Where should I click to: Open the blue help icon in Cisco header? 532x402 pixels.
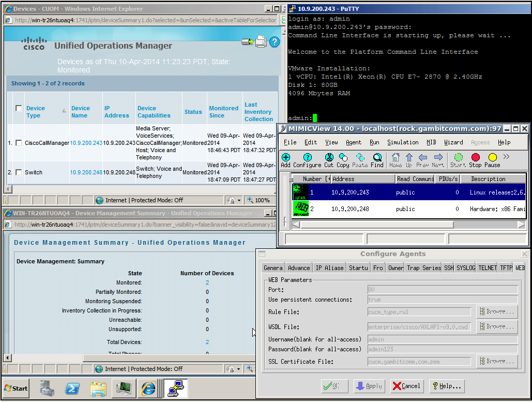274,42
